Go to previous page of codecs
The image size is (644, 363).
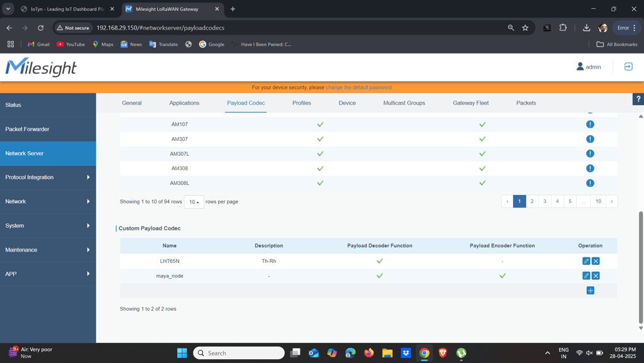[x=508, y=201]
